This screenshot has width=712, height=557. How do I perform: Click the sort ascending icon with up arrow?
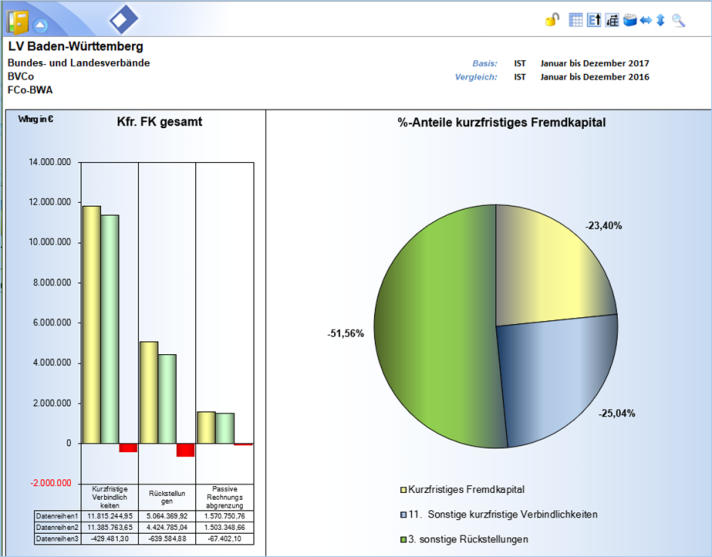pos(593,20)
